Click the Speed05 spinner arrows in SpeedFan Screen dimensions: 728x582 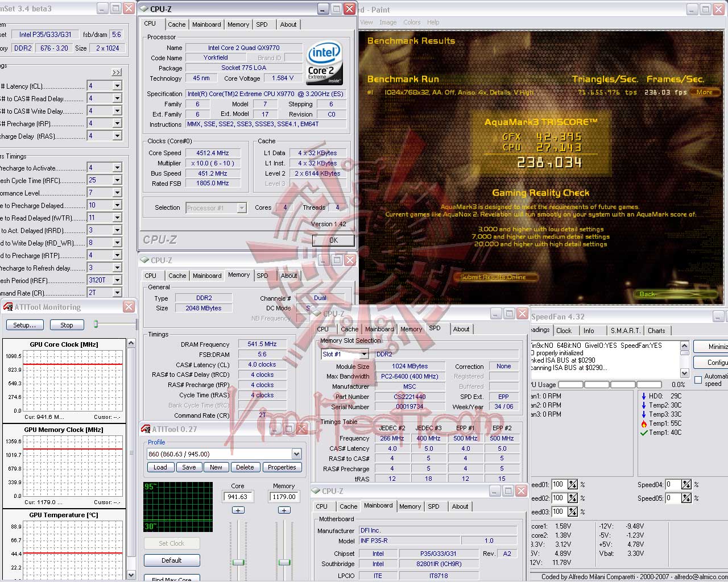[x=686, y=498]
